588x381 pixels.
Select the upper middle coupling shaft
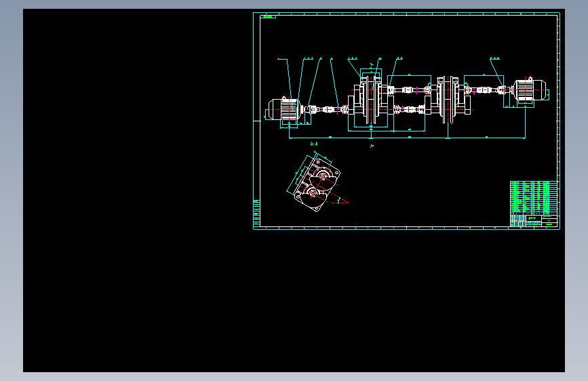(x=410, y=90)
